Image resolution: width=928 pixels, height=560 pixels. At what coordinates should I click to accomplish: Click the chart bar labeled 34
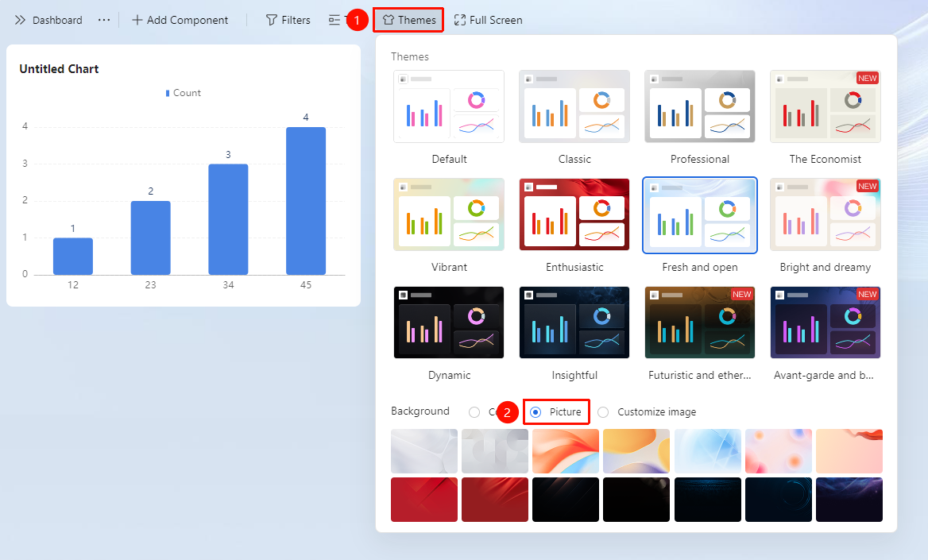click(x=228, y=219)
